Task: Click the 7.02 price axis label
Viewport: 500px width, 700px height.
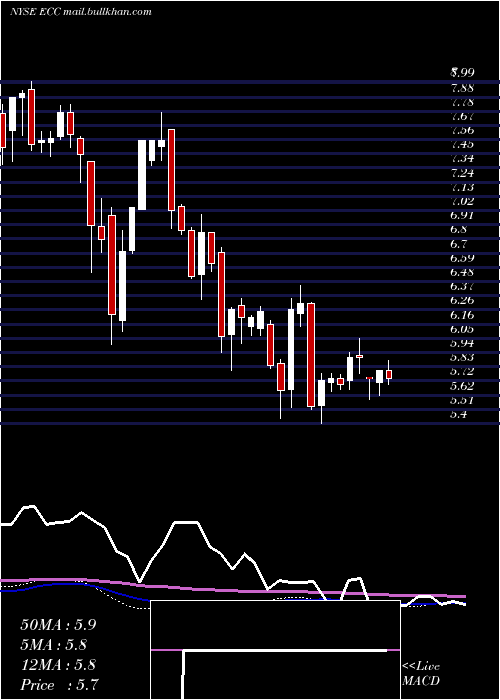Action: point(462,201)
